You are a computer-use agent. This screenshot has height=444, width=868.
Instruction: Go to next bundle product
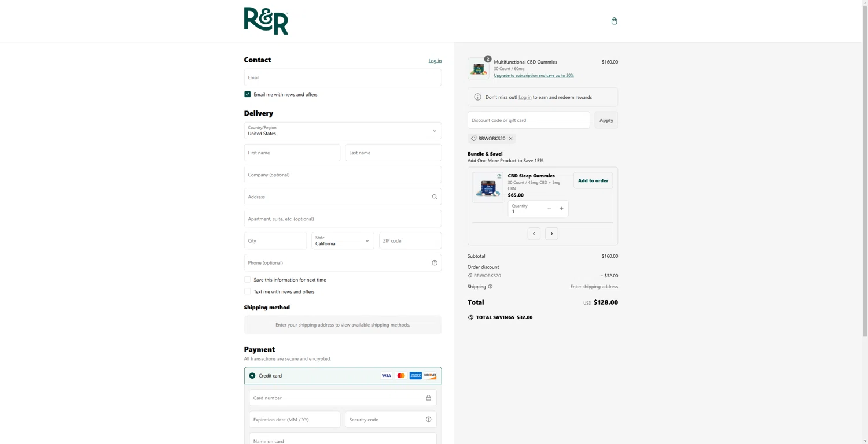coord(551,234)
